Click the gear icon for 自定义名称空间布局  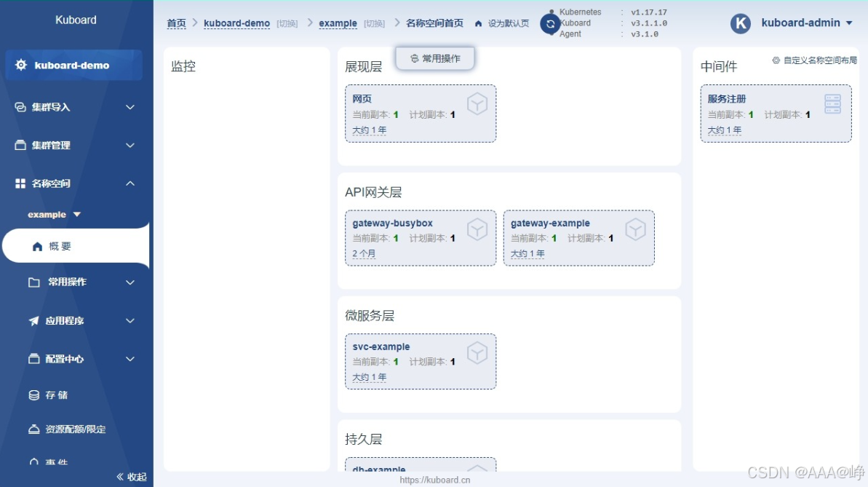click(x=776, y=60)
